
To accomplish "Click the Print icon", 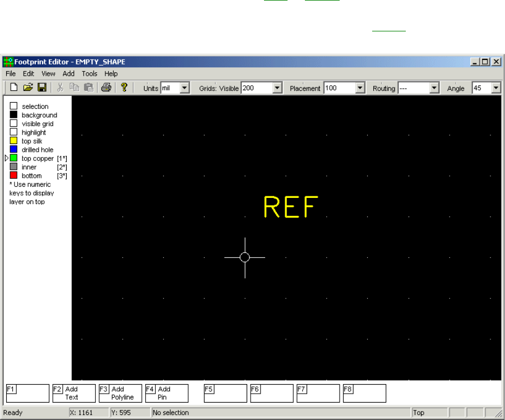I will (105, 87).
